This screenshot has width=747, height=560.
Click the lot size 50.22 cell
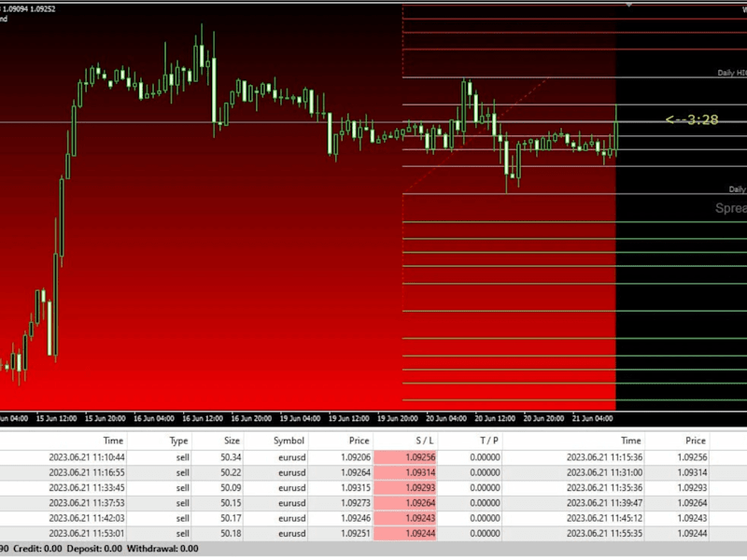231,473
